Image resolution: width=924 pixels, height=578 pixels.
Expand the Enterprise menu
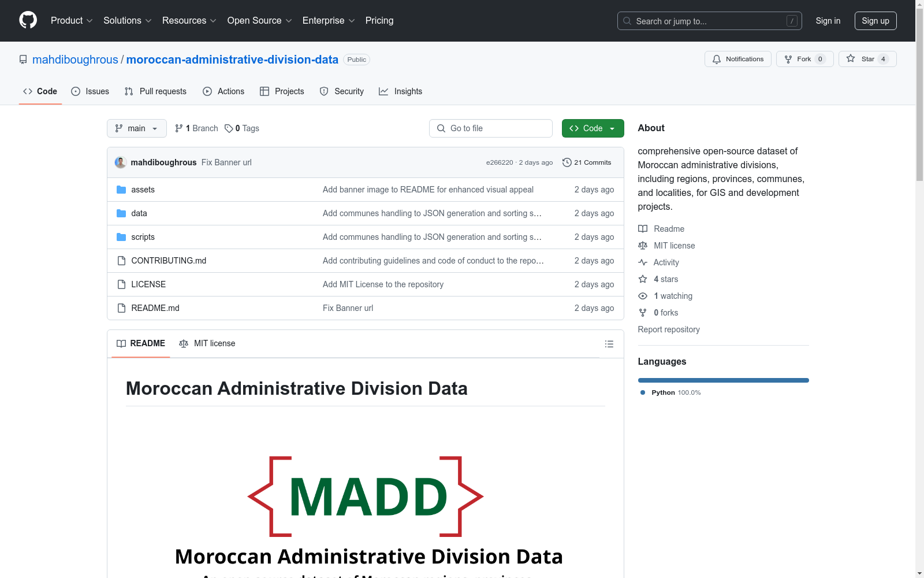(x=329, y=20)
